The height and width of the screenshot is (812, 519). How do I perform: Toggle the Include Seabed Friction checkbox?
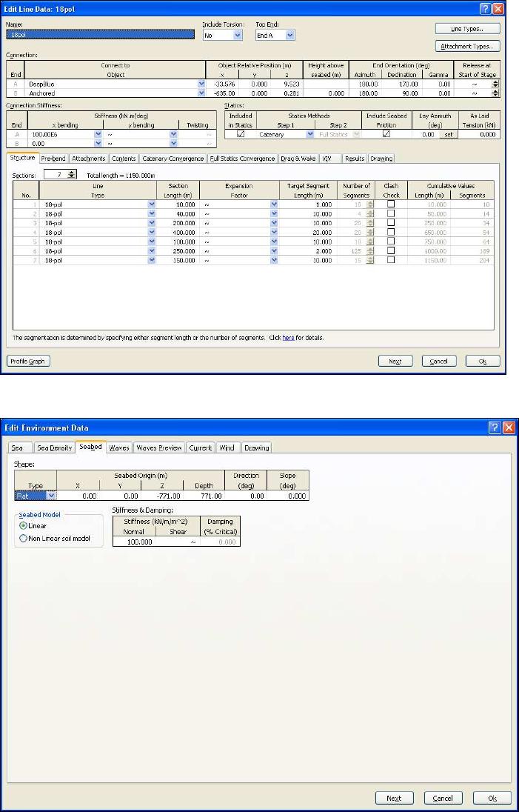(386, 134)
